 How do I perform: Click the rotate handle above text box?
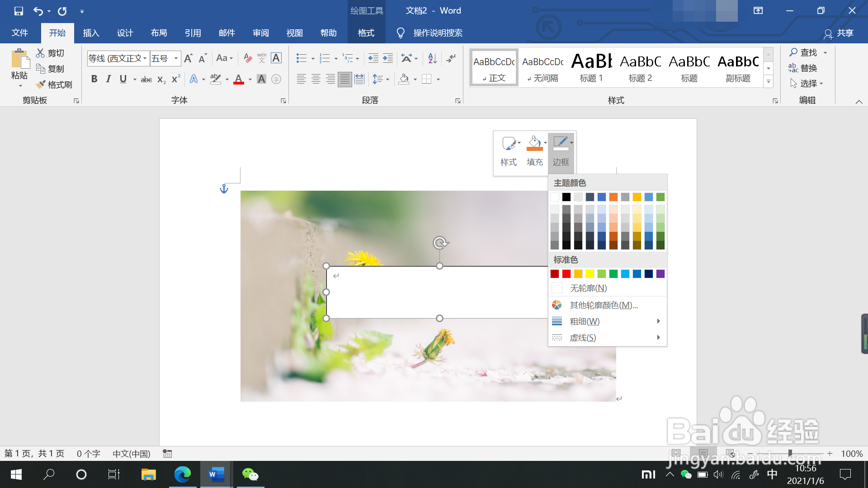(440, 243)
